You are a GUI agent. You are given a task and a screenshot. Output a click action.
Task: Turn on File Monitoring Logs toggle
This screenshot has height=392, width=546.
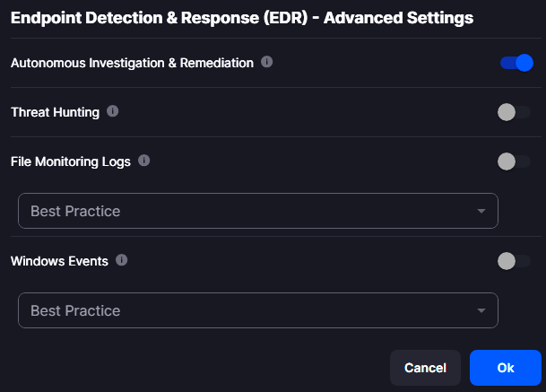point(514,161)
